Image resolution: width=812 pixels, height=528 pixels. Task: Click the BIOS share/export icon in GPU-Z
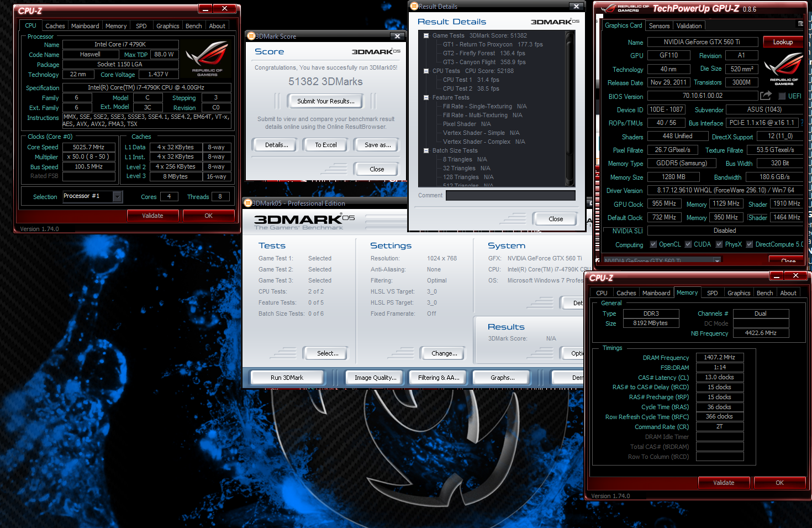766,96
